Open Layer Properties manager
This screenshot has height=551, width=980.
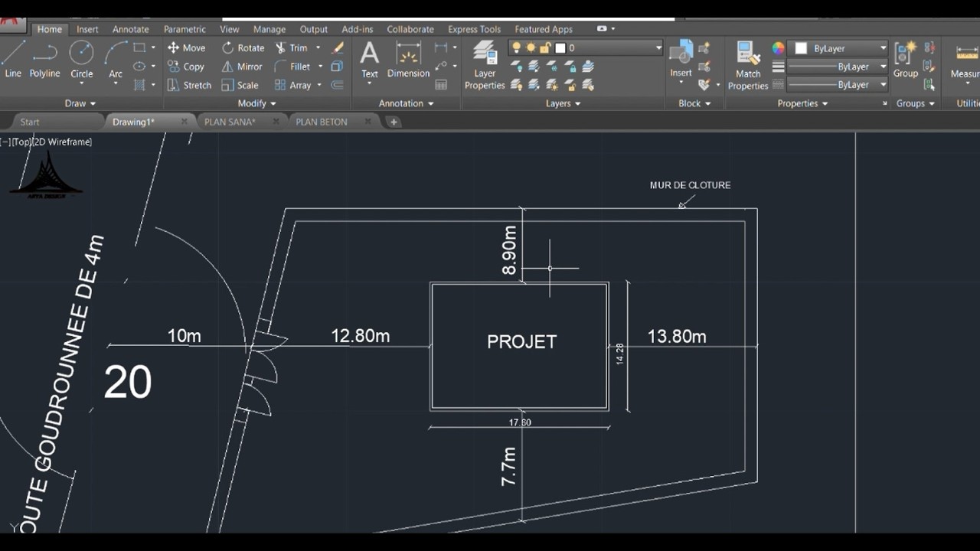485,65
